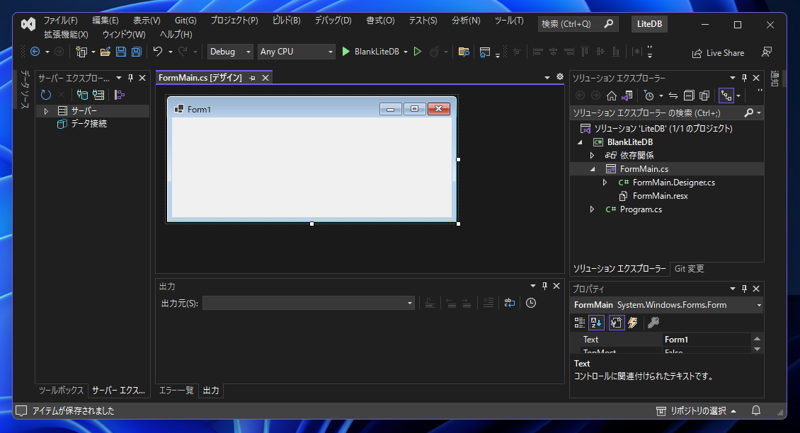
Task: Select データ接続 in Server Explorer
Action: 88,124
